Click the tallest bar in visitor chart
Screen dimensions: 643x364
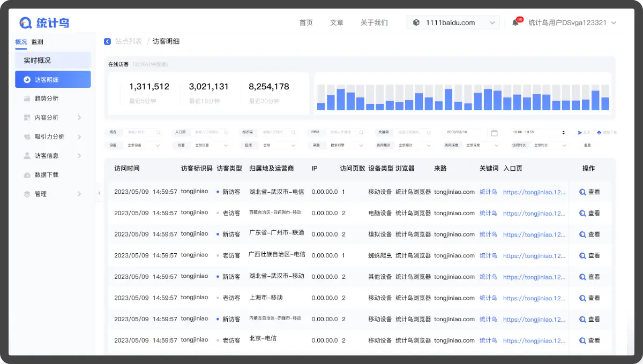pos(341,99)
